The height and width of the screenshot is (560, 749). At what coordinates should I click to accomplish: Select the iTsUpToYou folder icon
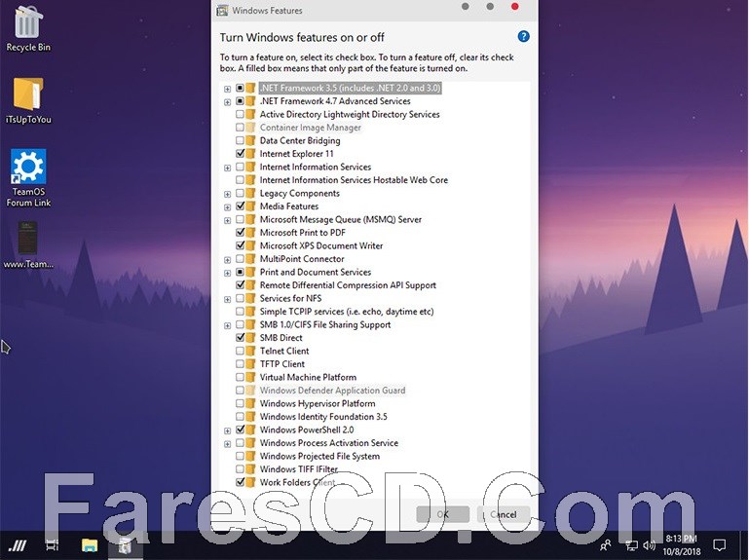coord(27,100)
